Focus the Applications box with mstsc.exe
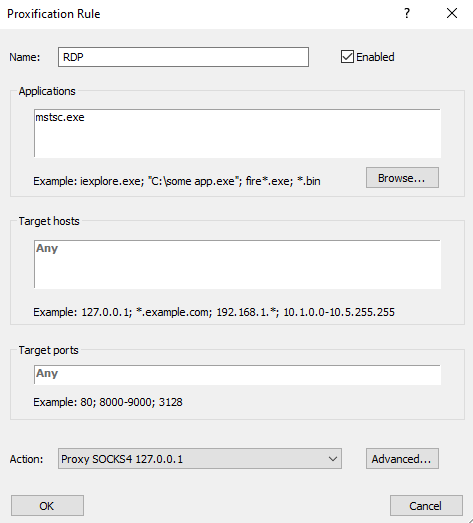 237,133
